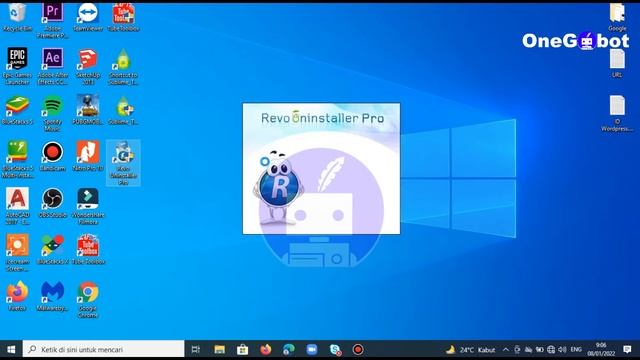This screenshot has width=640, height=360.
Task: Open the network globe tray icon
Action: [x=551, y=350]
